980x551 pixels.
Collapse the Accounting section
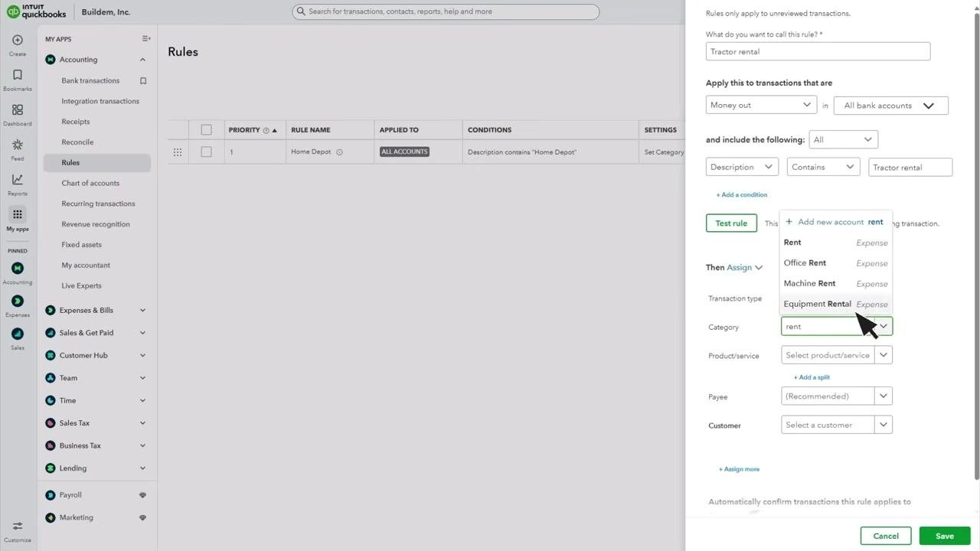click(142, 60)
